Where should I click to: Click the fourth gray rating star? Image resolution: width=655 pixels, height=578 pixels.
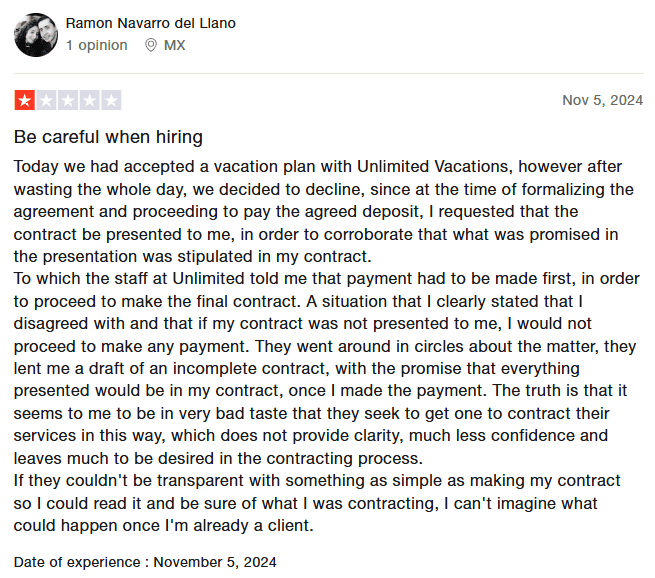tap(90, 100)
